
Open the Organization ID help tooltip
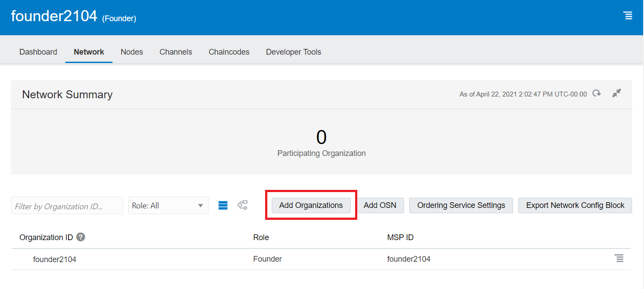[x=80, y=237]
